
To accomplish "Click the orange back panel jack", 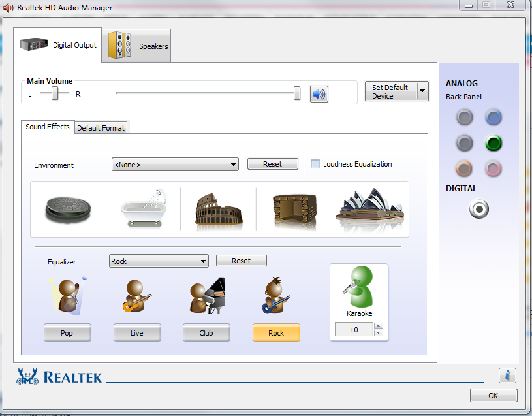I will [465, 168].
